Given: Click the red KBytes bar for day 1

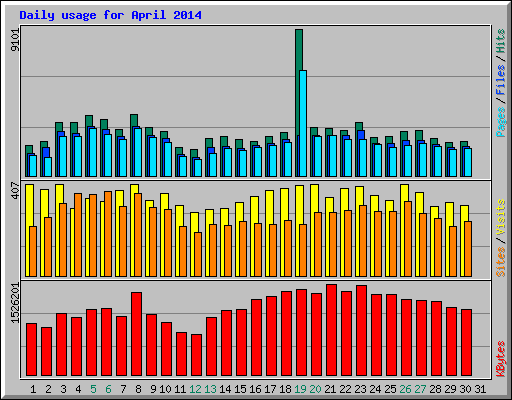Looking at the screenshot, I should (31, 349).
